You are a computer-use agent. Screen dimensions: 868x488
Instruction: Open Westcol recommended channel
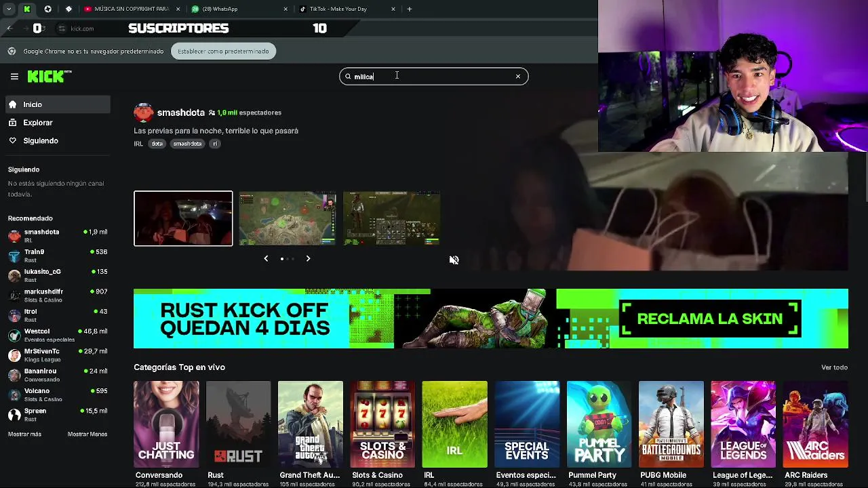click(x=57, y=335)
